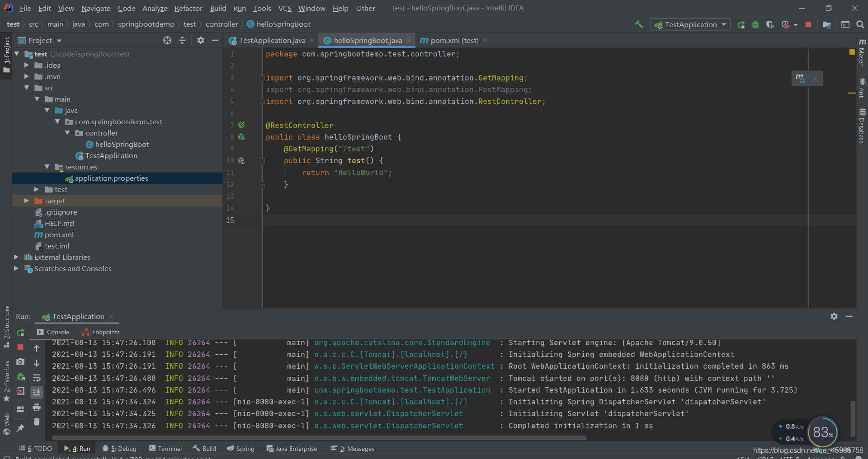Open the Run Anything icon

(845, 25)
